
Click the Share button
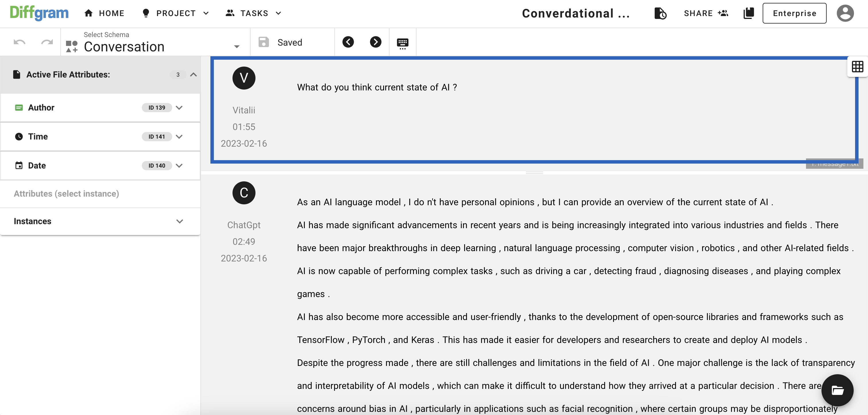706,13
